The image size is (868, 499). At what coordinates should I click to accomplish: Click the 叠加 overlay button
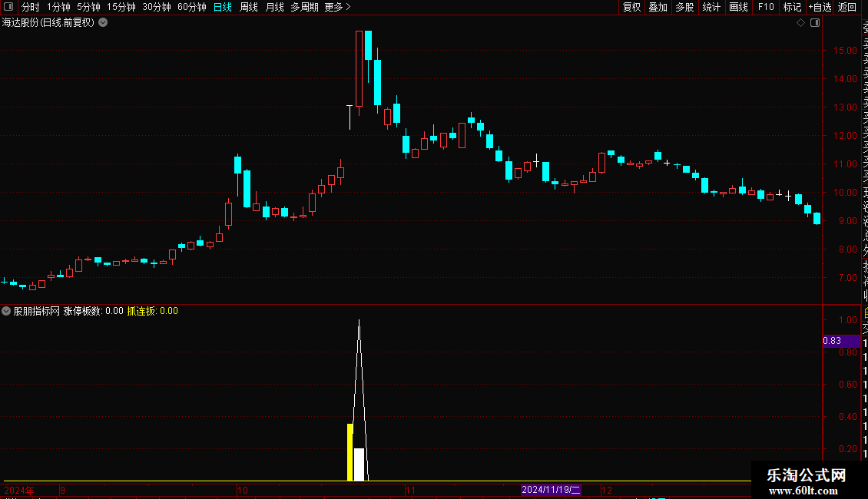(x=658, y=7)
